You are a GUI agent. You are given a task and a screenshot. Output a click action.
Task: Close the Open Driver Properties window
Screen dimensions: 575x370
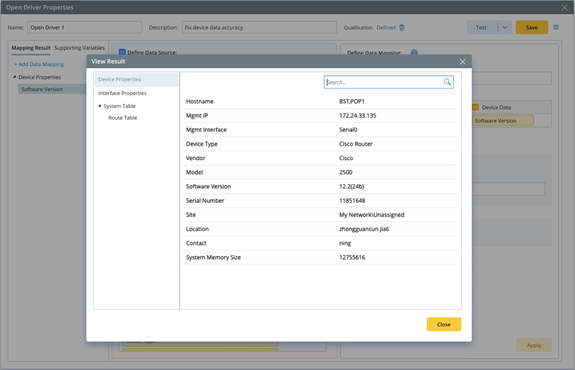click(x=564, y=7)
